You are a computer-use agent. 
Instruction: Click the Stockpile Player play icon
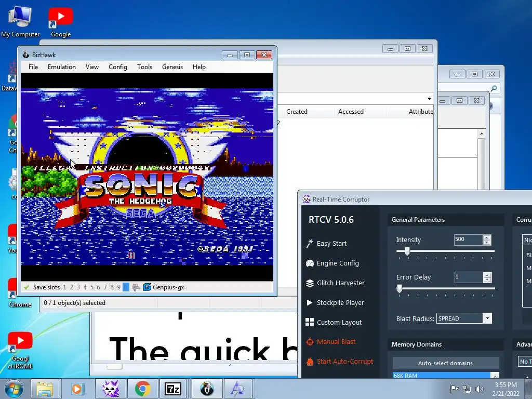pyautogui.click(x=310, y=302)
